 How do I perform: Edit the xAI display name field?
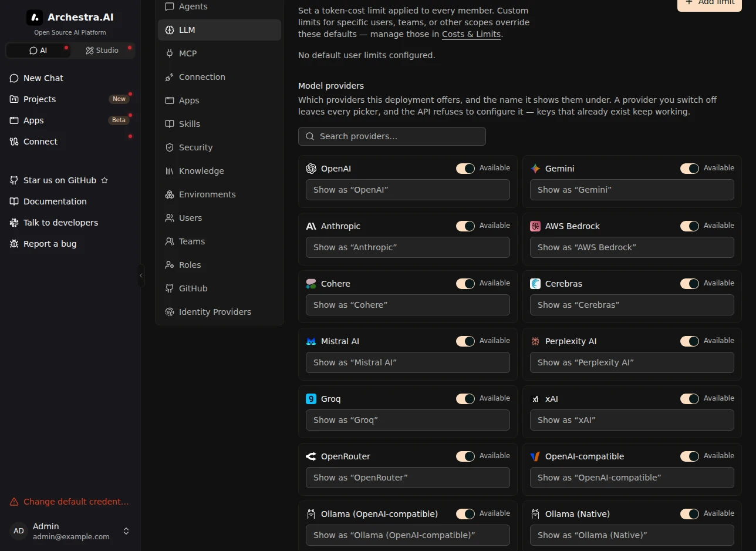pos(632,420)
